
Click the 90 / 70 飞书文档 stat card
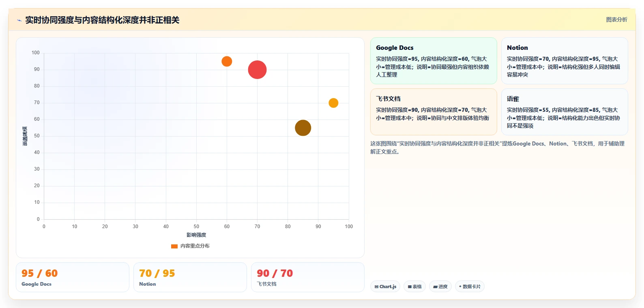[x=308, y=277]
